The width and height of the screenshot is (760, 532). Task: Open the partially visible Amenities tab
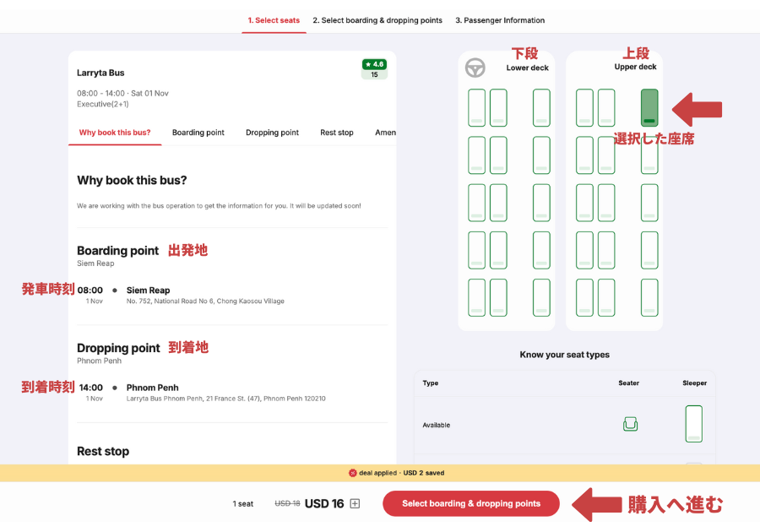click(x=385, y=133)
